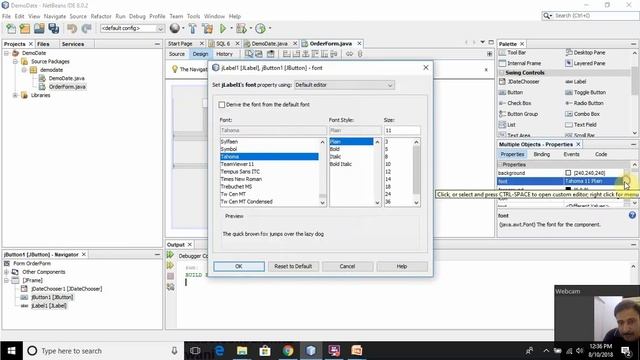Click Cancel in the font dialog
The width and height of the screenshot is (640, 360).
(347, 267)
